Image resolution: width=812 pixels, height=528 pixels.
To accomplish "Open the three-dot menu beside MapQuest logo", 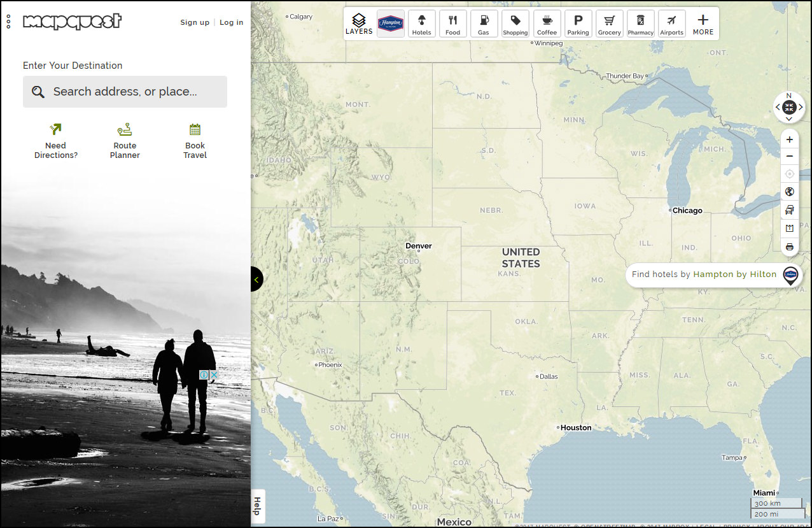I will 8,22.
